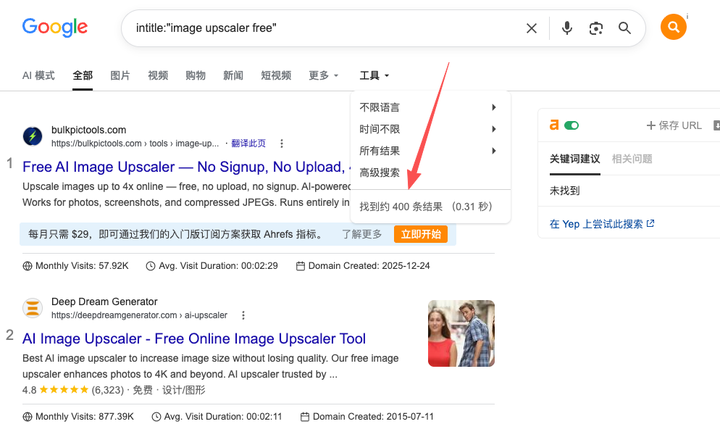Open the bulkpictools result three-dot menu
This screenshot has height=432, width=720.
click(x=281, y=144)
